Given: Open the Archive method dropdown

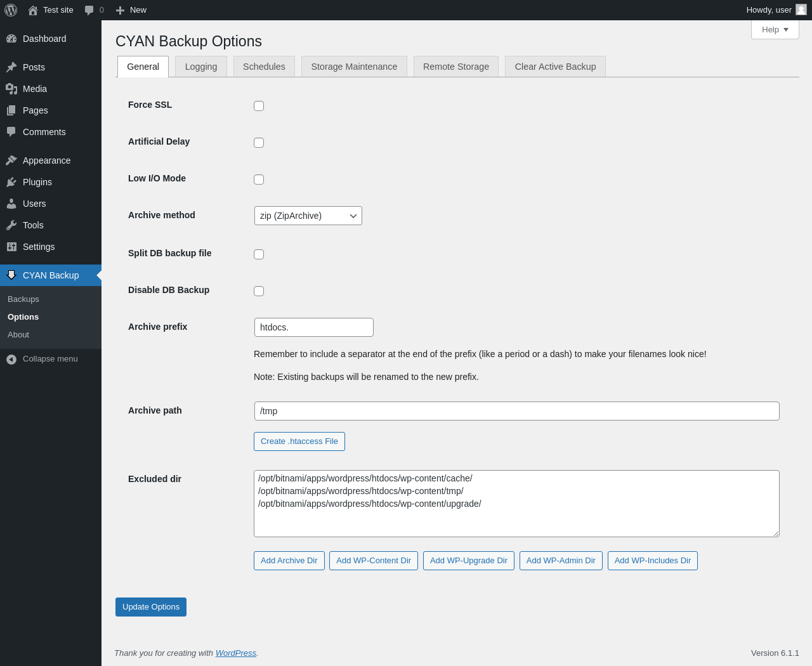Looking at the screenshot, I should tap(308, 216).
